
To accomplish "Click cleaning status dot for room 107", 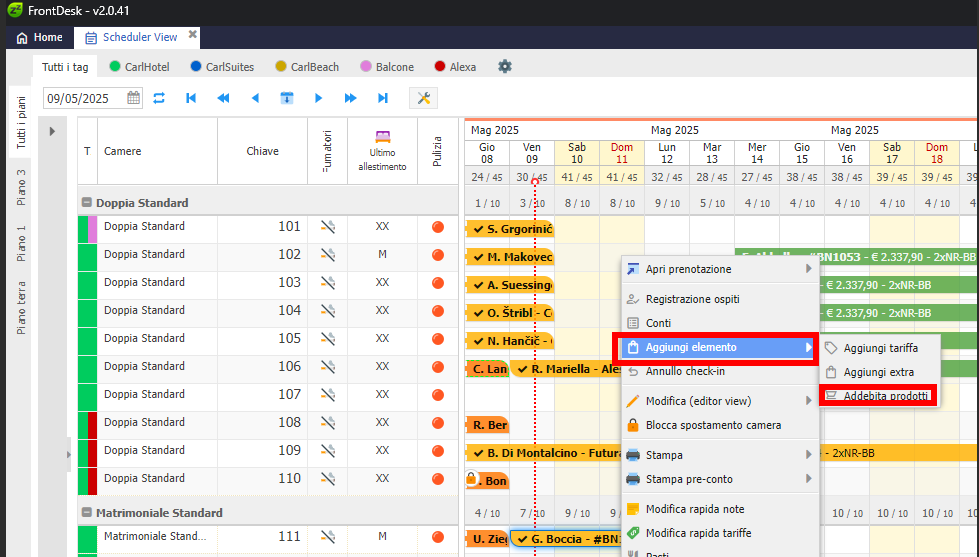I will click(438, 395).
